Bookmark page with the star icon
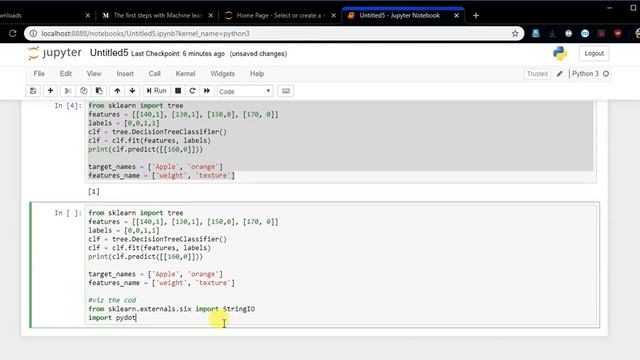 [x=515, y=33]
